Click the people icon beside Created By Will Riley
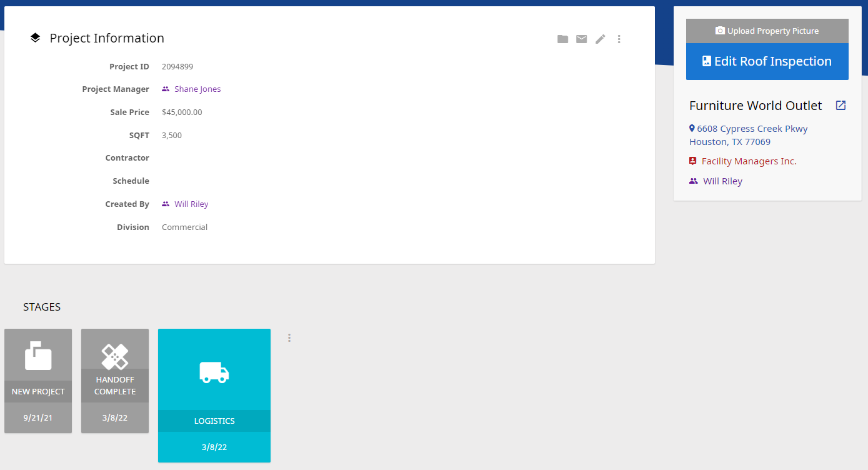The width and height of the screenshot is (868, 470). (166, 204)
